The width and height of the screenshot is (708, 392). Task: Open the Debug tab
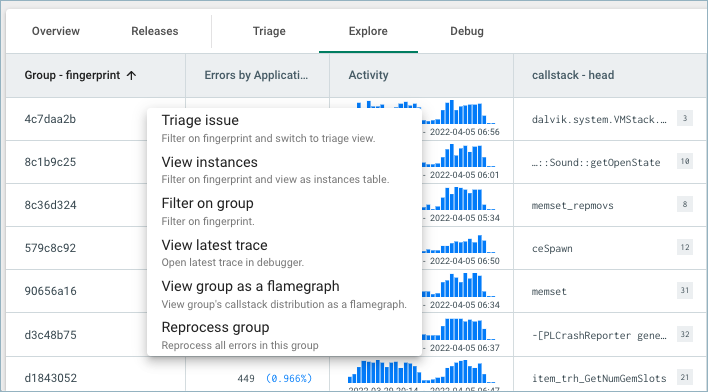click(467, 31)
